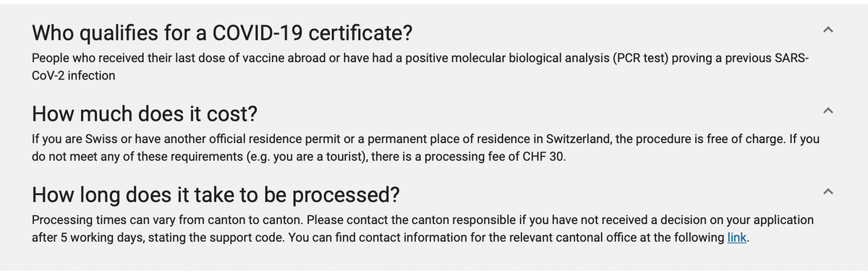Select the "Who qualifies for a COVID-19 certificate?" heading
This screenshot has height=273, width=868.
(222, 33)
